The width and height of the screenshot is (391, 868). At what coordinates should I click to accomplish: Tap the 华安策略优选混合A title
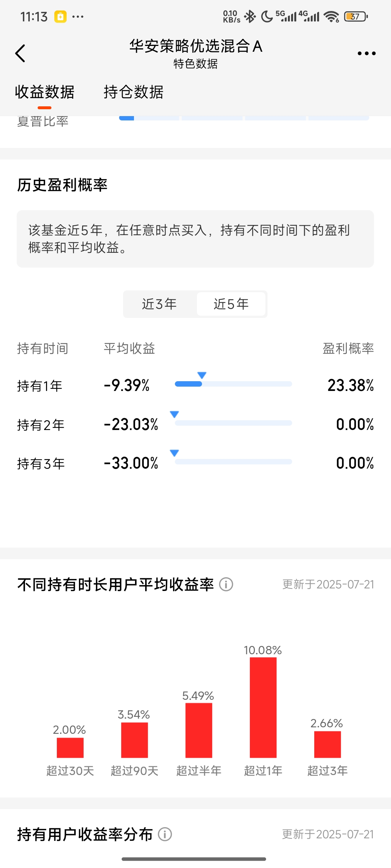(196, 46)
